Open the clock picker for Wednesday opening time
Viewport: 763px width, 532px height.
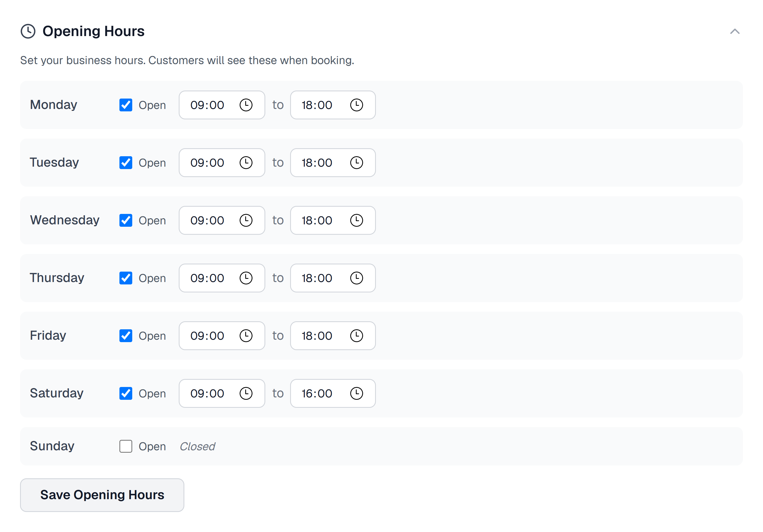[x=246, y=220]
